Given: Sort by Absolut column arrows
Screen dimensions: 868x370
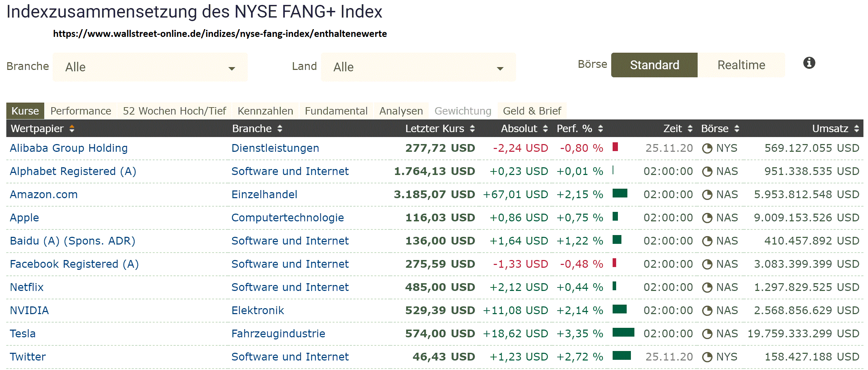Looking at the screenshot, I should pyautogui.click(x=546, y=129).
